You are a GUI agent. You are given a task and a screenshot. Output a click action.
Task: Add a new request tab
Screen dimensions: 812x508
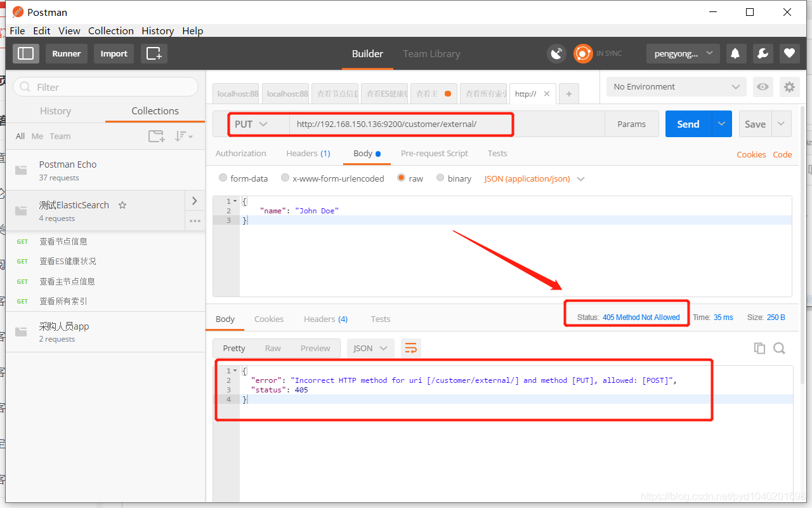[x=568, y=94]
